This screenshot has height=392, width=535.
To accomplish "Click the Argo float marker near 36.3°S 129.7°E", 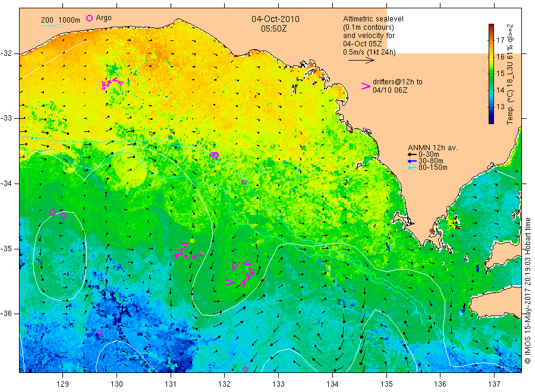I will [99, 333].
